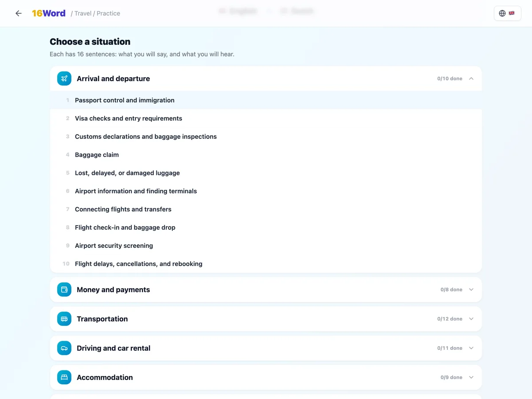Viewport: 532px width, 399px height.
Task: Click the Travel / Practice breadcrumb
Action: coord(95,13)
